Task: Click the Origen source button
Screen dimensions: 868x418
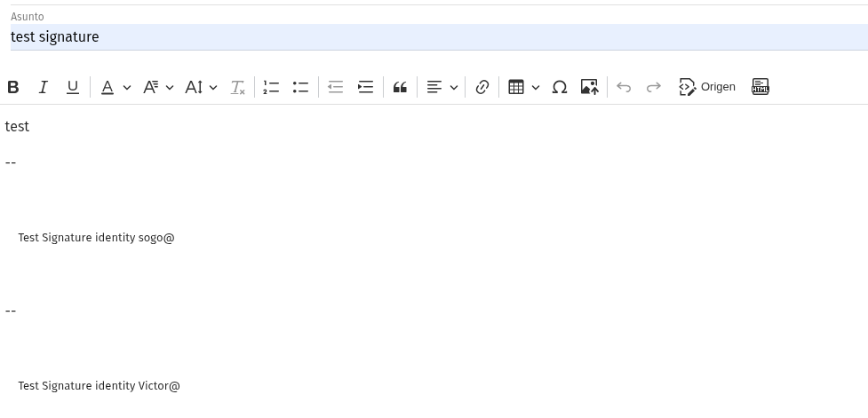Action: point(707,87)
